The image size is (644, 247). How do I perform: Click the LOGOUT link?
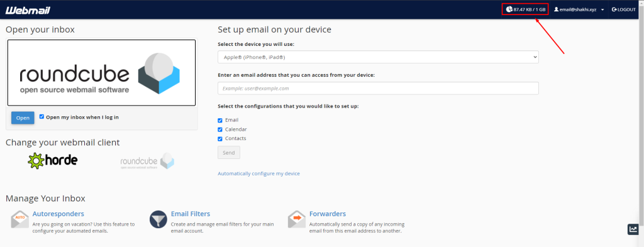point(623,9)
